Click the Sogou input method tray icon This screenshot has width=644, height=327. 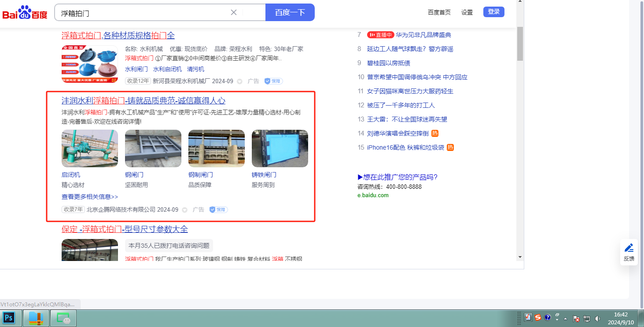pyautogui.click(x=537, y=318)
